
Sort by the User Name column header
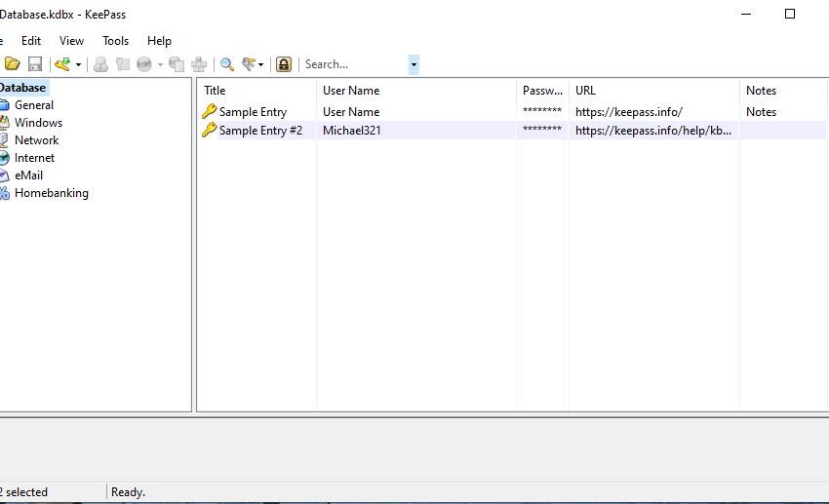(x=416, y=91)
